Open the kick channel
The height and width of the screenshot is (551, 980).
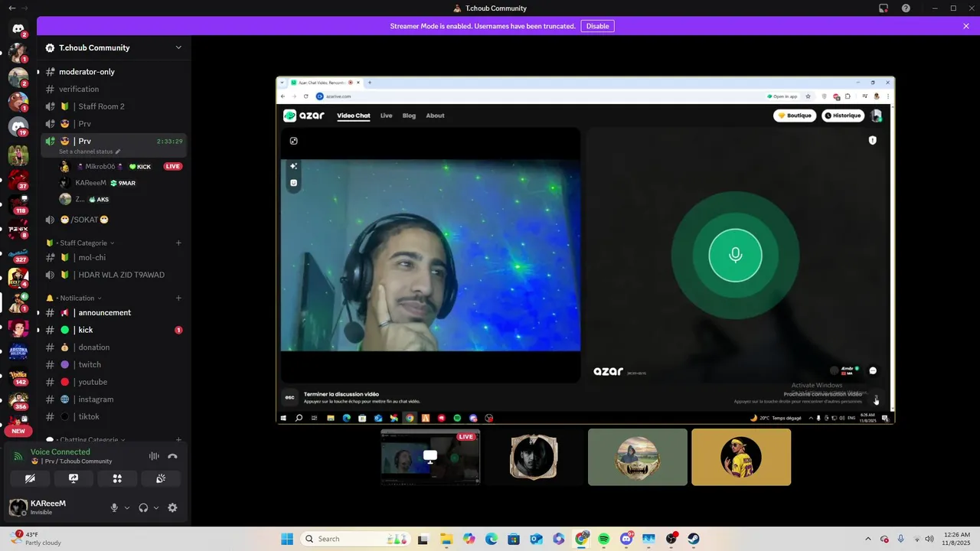click(x=113, y=330)
